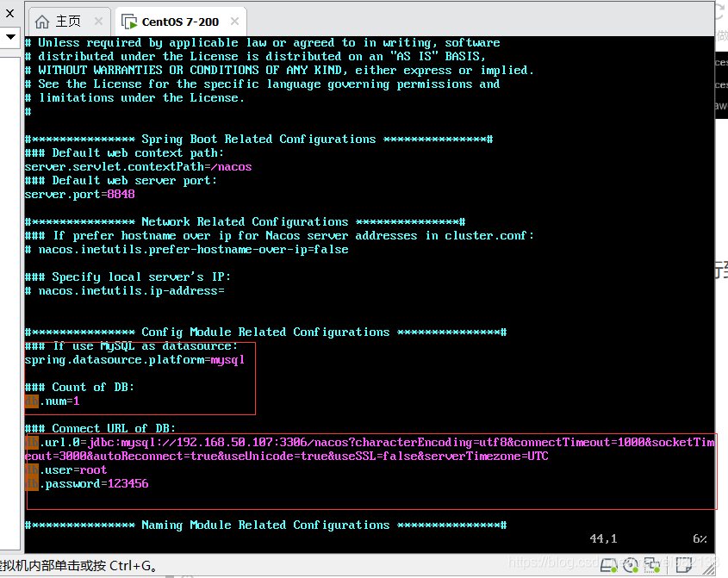Click the db.url.0 jdbc connection string

[370, 449]
